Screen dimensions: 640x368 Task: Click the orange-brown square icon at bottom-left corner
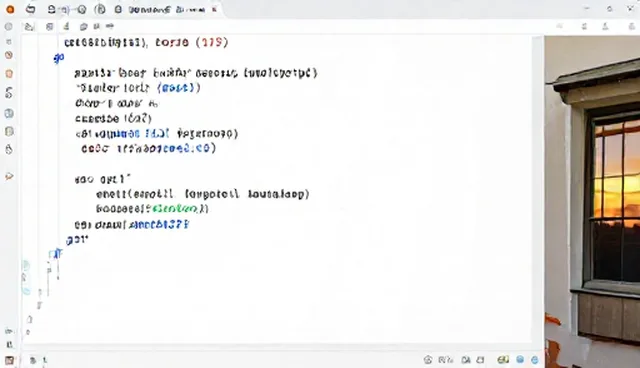click(9, 361)
